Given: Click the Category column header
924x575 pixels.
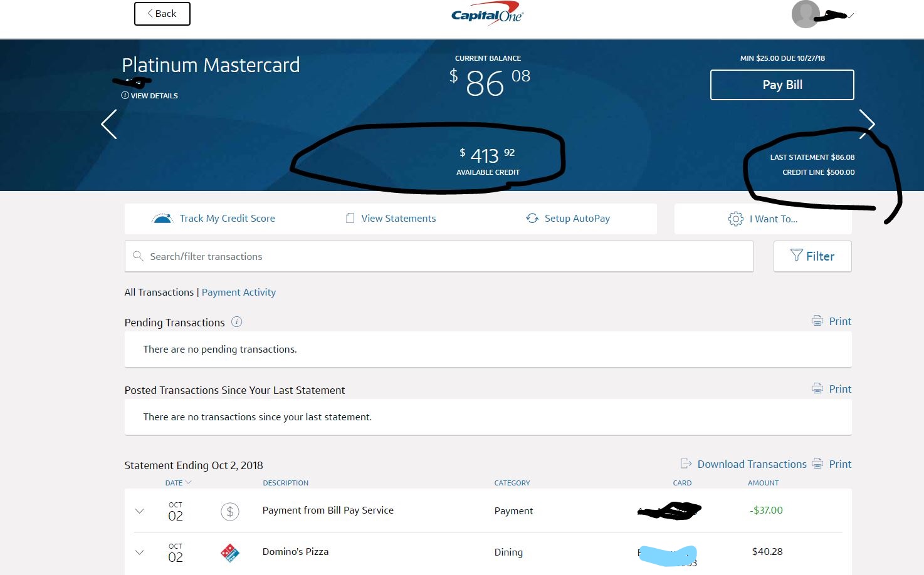Looking at the screenshot, I should tap(512, 483).
